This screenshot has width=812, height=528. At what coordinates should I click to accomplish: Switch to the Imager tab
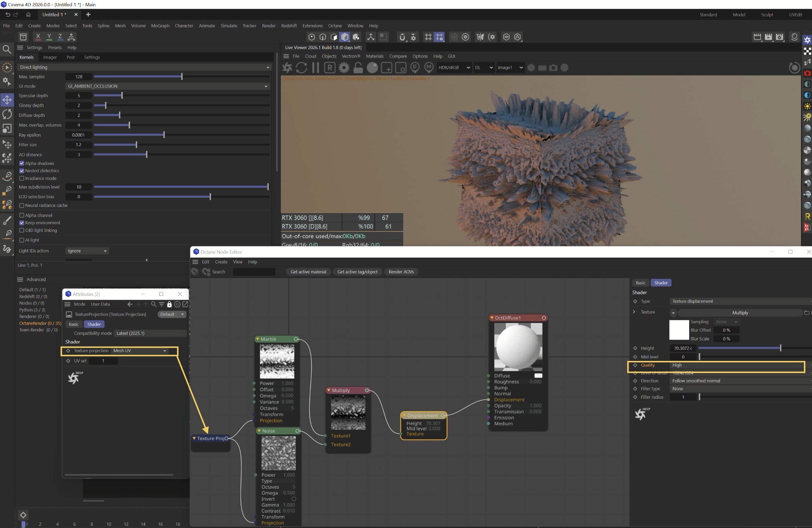50,57
